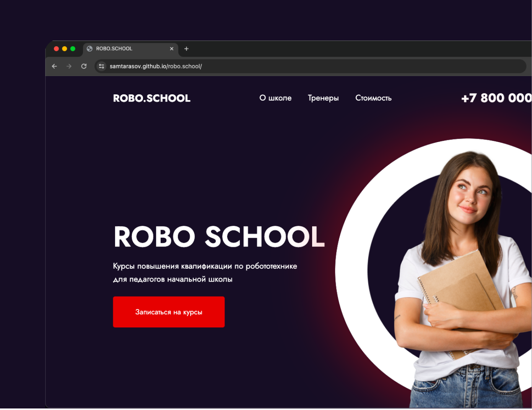Click the red close window button
Screen dimensions: 532x410
point(56,49)
